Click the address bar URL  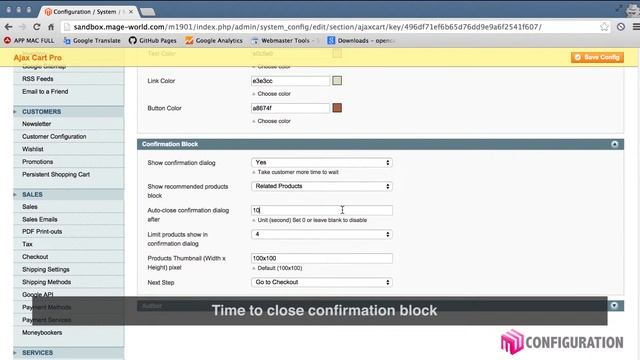pyautogui.click(x=307, y=27)
